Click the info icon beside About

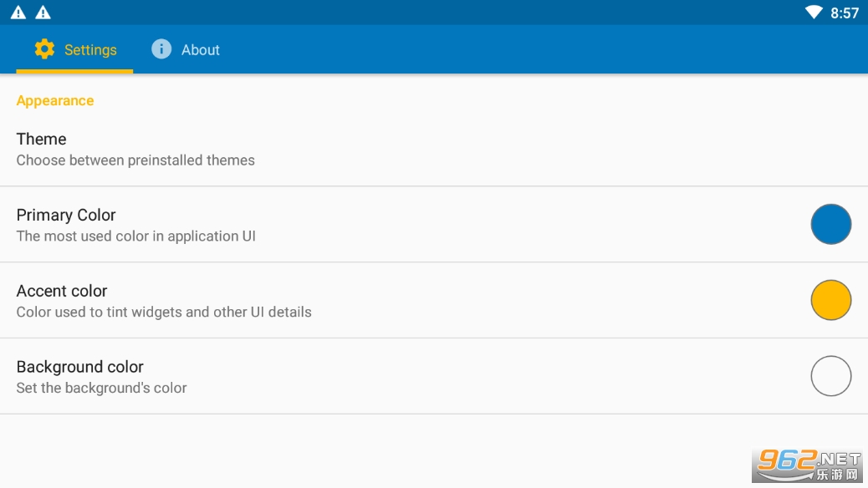(x=161, y=49)
